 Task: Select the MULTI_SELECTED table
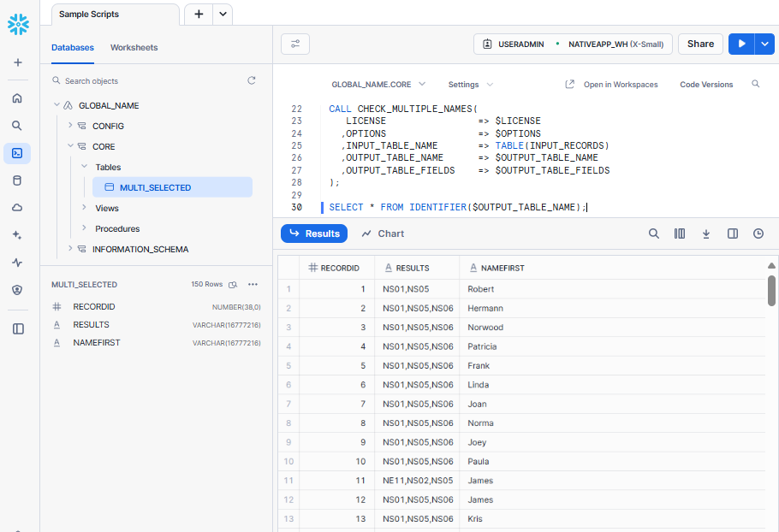(172, 187)
